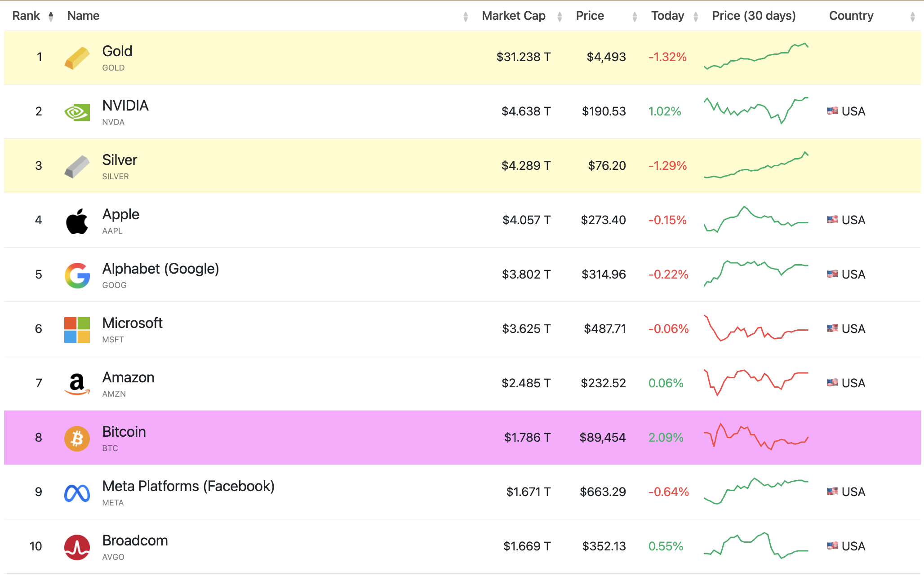Open the Alphabet (Google) link
This screenshot has height=576, width=924.
tap(160, 269)
